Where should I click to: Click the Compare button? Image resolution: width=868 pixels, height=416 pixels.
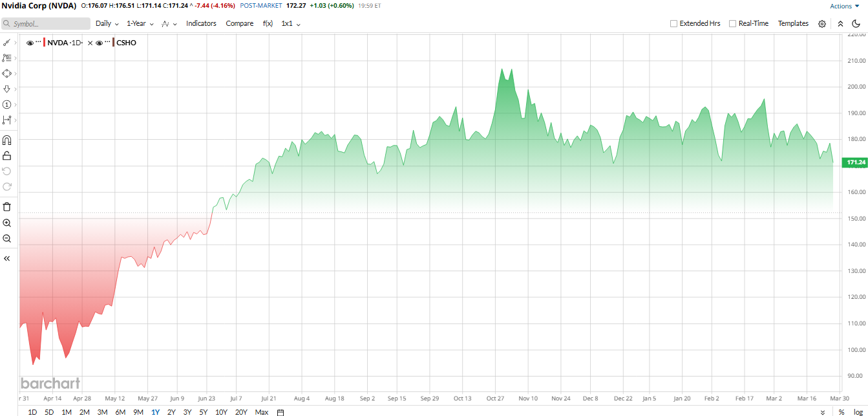[x=239, y=23]
